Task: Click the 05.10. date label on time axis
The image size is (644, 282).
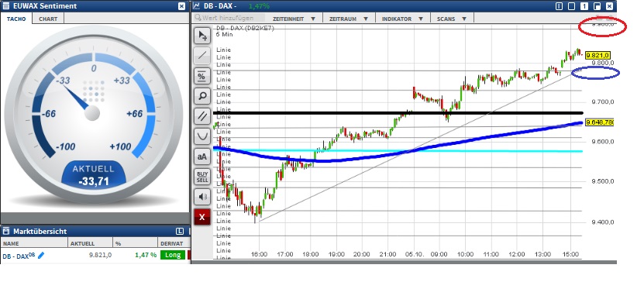Action: (414, 255)
